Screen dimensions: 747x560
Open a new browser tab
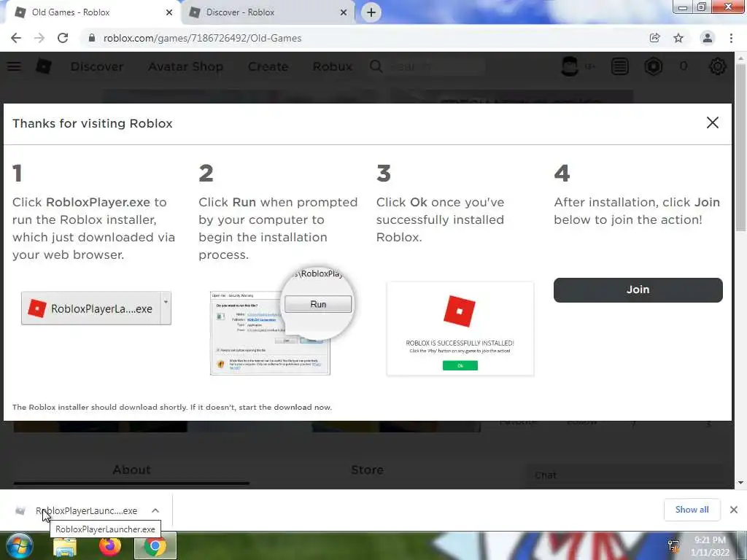[371, 12]
